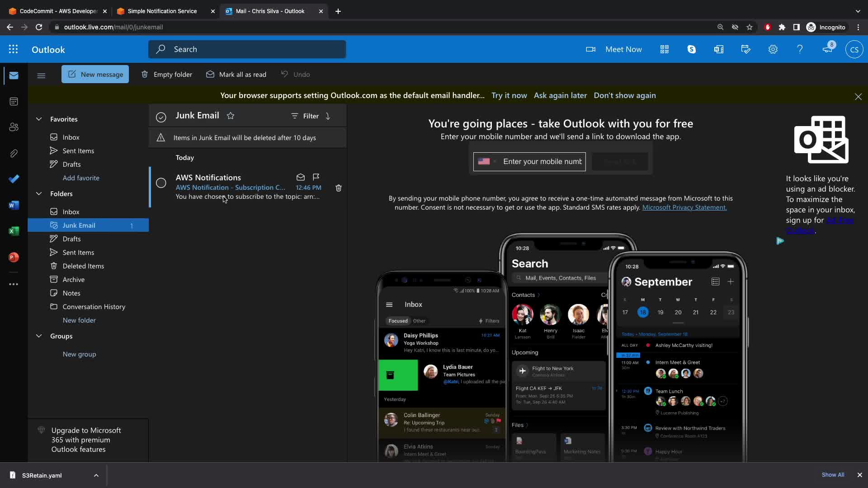Delete the AWS Notifications email with trash icon
Image resolution: width=868 pixels, height=488 pixels.
coord(338,188)
